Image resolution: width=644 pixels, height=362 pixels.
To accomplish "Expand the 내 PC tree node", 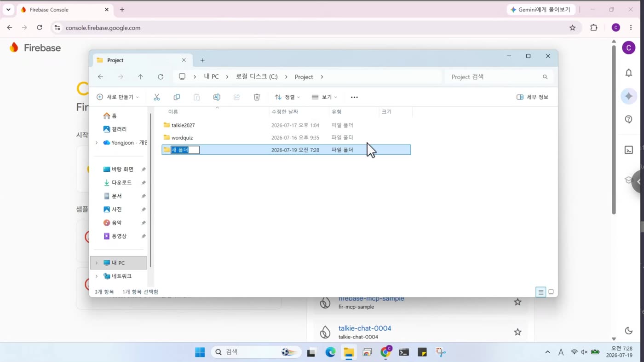I will click(x=96, y=263).
